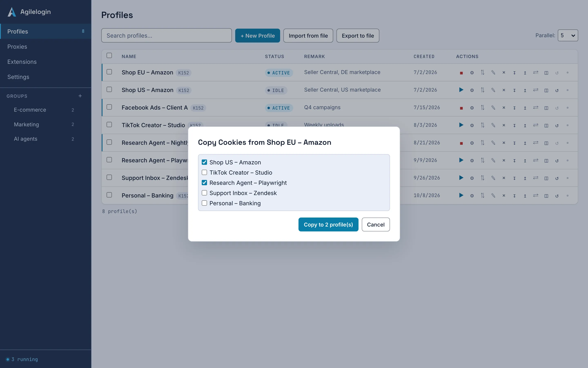This screenshot has height=368, width=588.
Task: Open the Parallel count dropdown
Action: (568, 36)
